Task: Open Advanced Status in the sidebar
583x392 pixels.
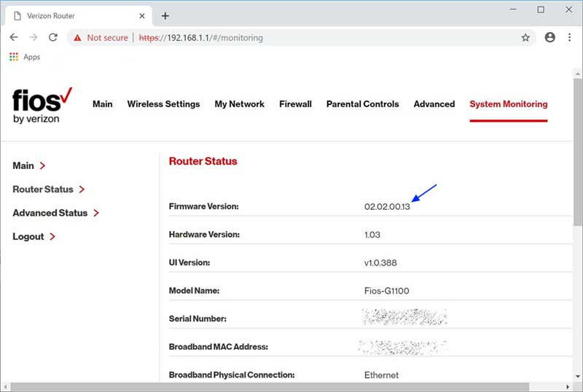Action: point(50,213)
